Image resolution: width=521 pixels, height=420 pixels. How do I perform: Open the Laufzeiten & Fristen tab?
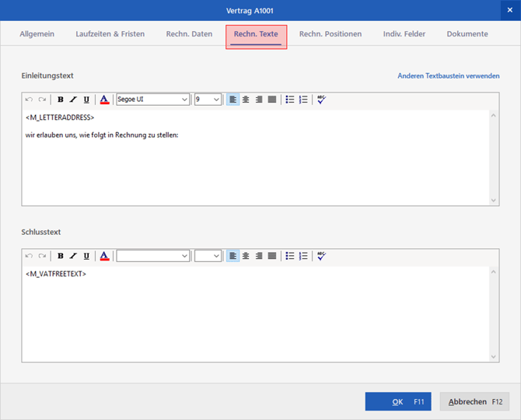[x=110, y=34]
